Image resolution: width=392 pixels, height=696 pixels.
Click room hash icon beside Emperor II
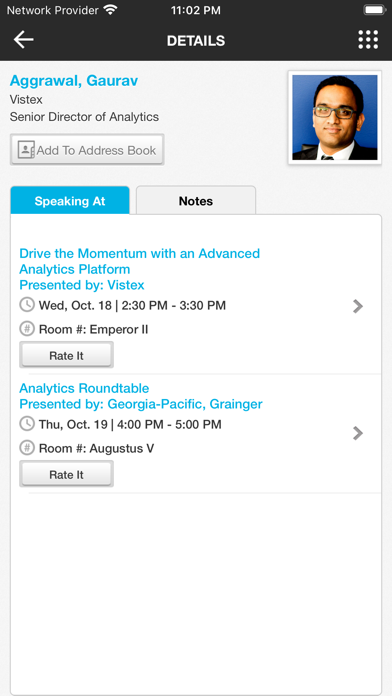(27, 329)
